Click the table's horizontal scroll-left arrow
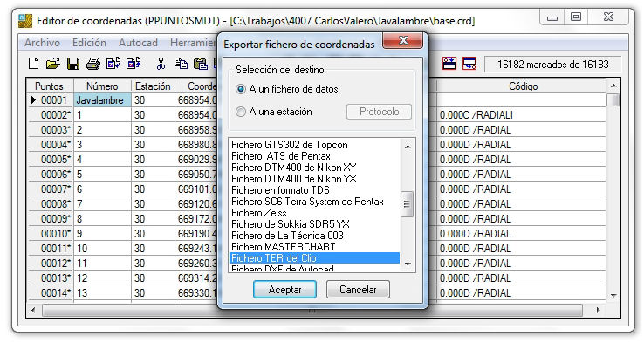The height and width of the screenshot is (343, 644). tap(34, 310)
